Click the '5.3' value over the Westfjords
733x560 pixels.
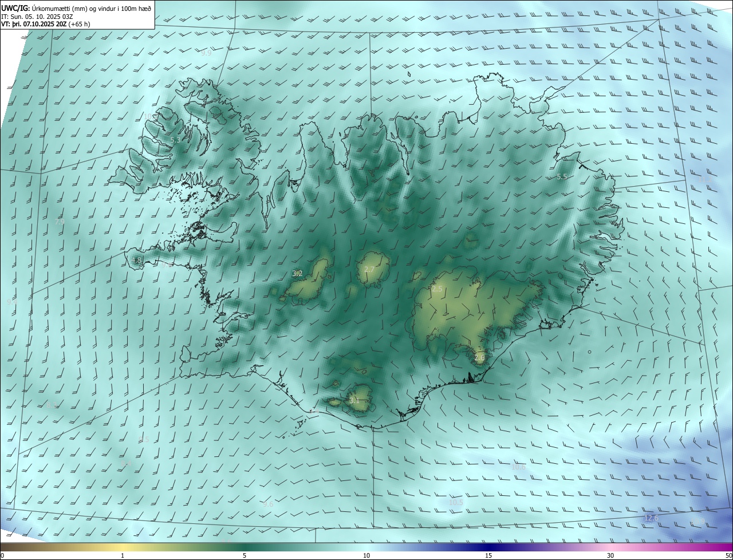coord(176,140)
